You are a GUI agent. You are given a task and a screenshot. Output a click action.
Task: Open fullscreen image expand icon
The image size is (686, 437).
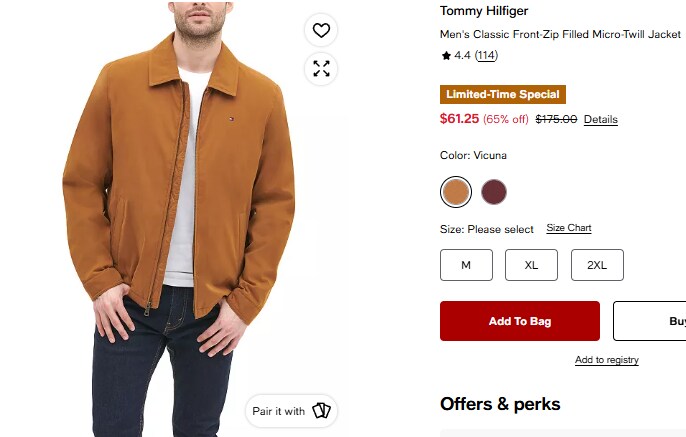click(321, 69)
